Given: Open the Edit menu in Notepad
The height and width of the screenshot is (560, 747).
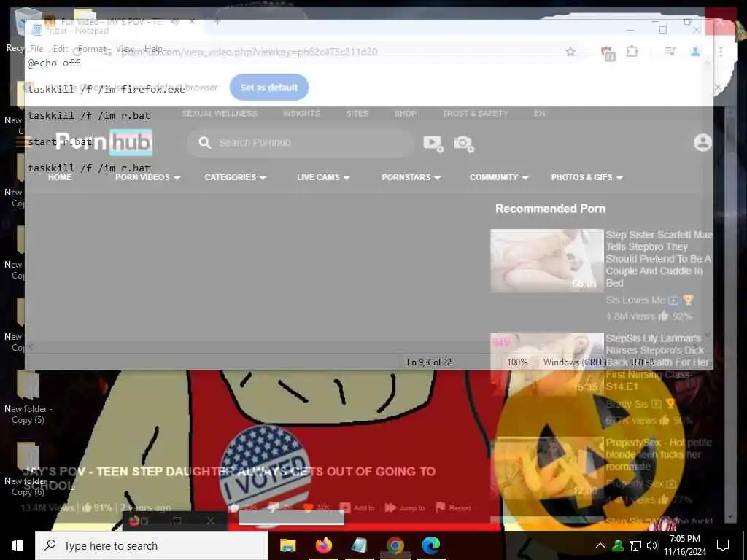Looking at the screenshot, I should tap(61, 49).
